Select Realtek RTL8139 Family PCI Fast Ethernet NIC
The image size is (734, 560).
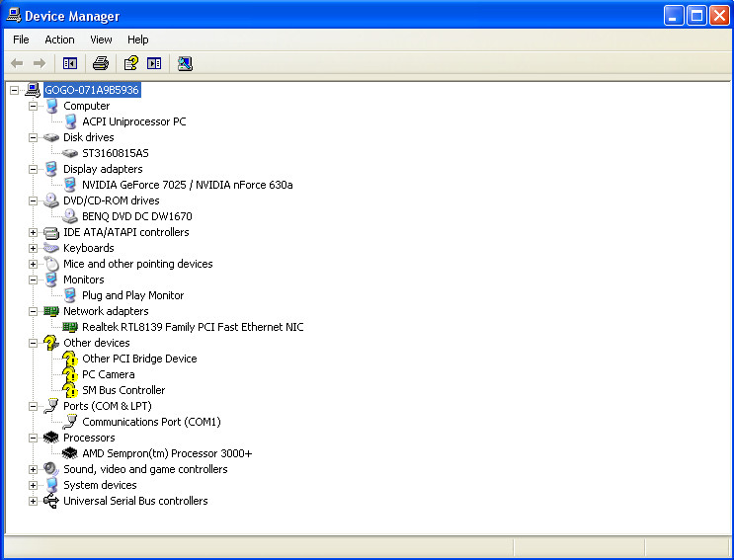click(x=193, y=327)
